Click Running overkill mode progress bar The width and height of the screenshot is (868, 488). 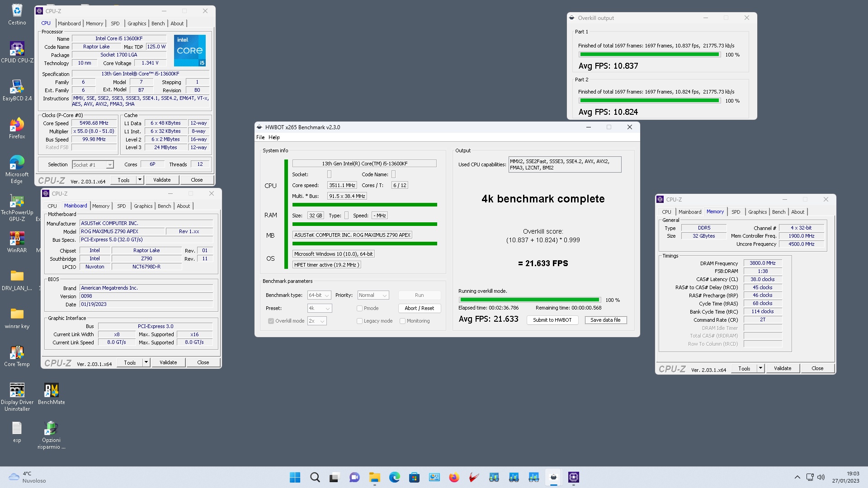click(x=529, y=300)
